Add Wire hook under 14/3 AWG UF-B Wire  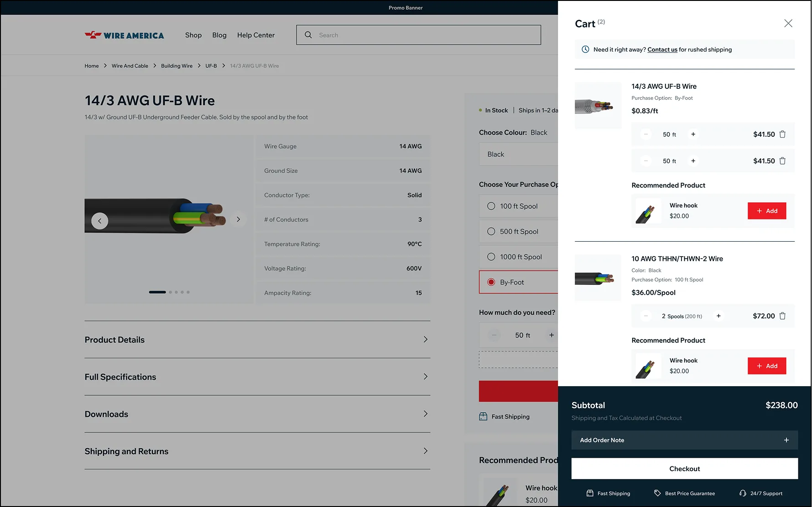tap(767, 211)
